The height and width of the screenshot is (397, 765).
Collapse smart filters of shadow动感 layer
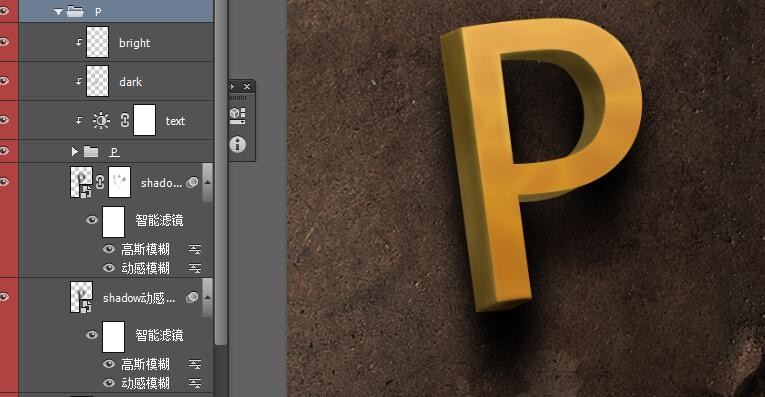click(207, 297)
